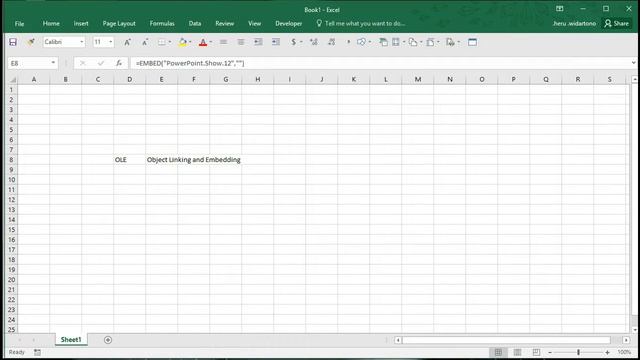Click the zoom slider handle
640x360 pixels.
(x=578, y=352)
